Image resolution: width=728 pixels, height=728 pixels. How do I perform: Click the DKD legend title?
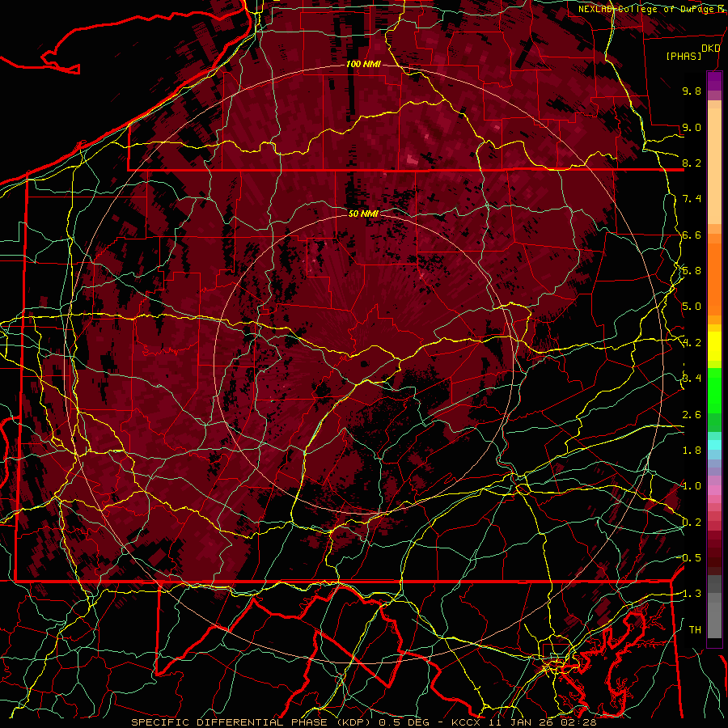[711, 49]
